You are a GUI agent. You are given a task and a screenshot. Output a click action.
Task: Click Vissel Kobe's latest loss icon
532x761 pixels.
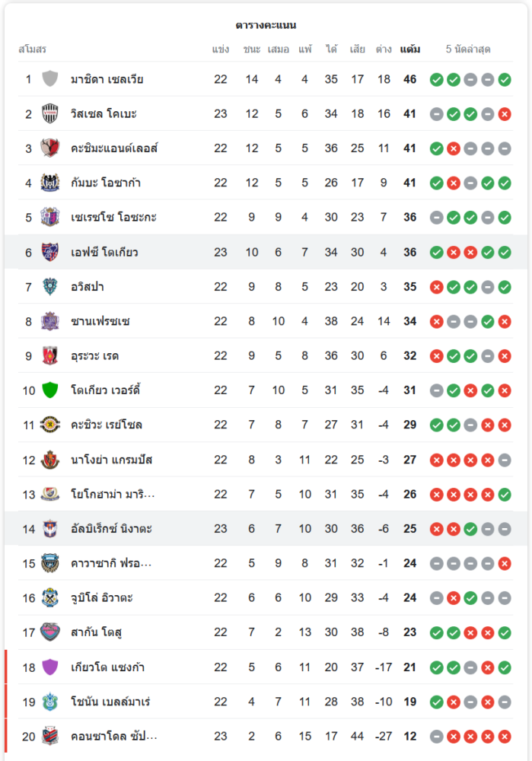505,113
